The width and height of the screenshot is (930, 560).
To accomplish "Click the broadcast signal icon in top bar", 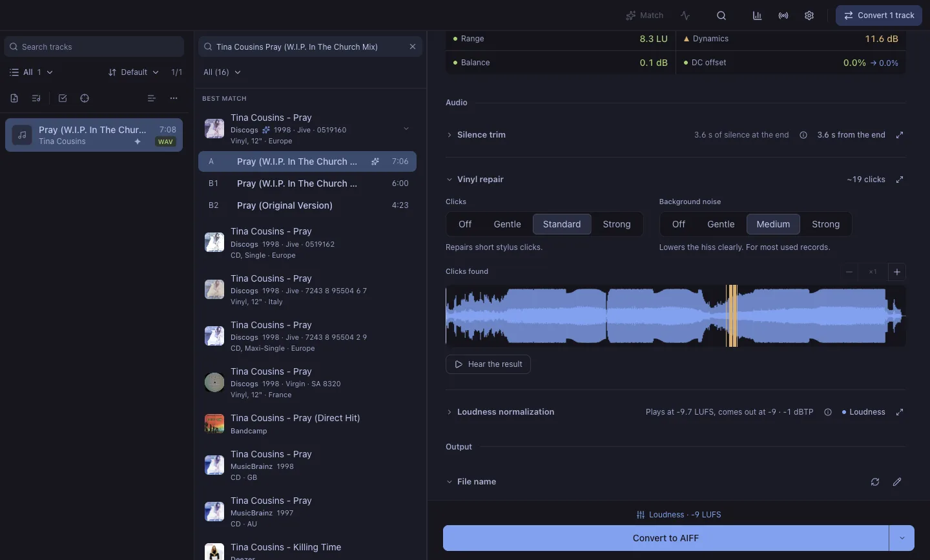I will [783, 16].
